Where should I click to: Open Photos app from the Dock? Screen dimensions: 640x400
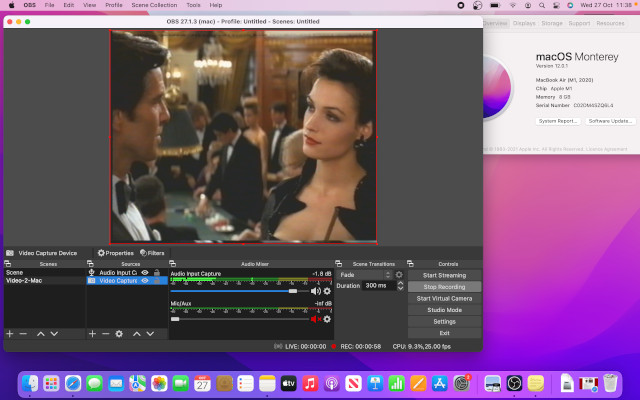159,383
